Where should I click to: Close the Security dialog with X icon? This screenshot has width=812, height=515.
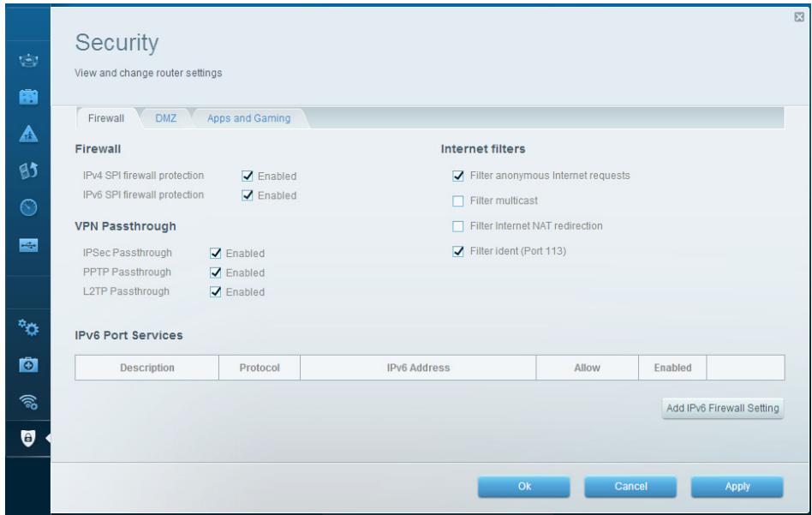click(x=799, y=17)
